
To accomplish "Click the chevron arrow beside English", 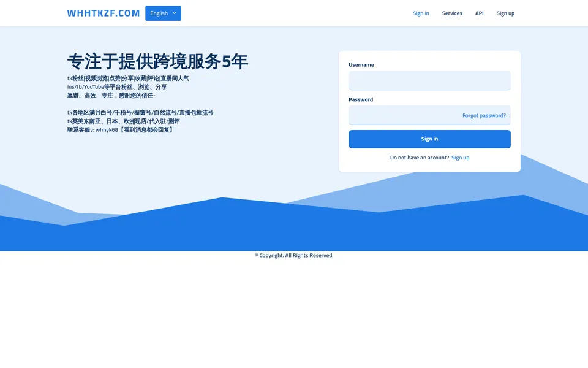I will [x=175, y=13].
